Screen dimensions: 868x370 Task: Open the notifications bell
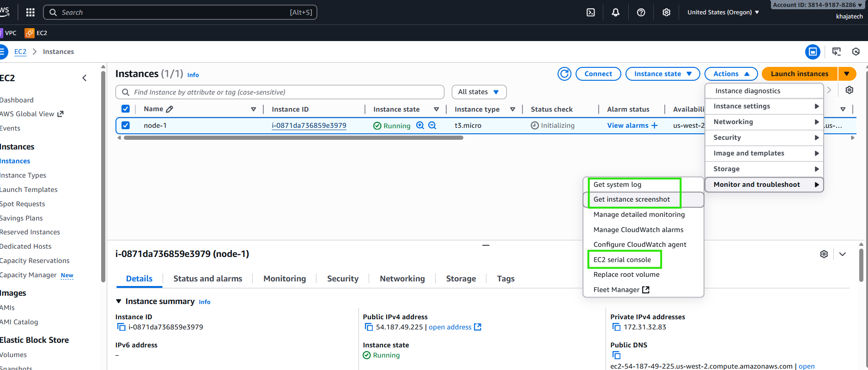[x=616, y=12]
